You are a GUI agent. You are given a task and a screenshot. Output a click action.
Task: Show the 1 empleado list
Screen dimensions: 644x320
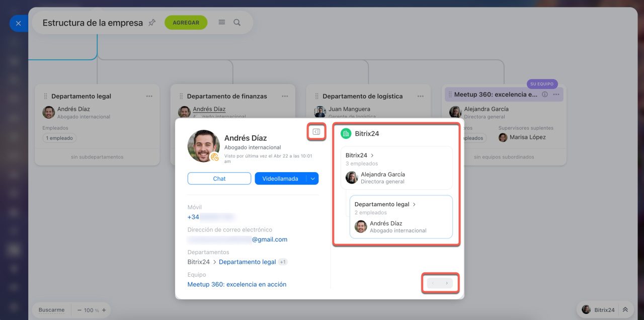point(60,138)
